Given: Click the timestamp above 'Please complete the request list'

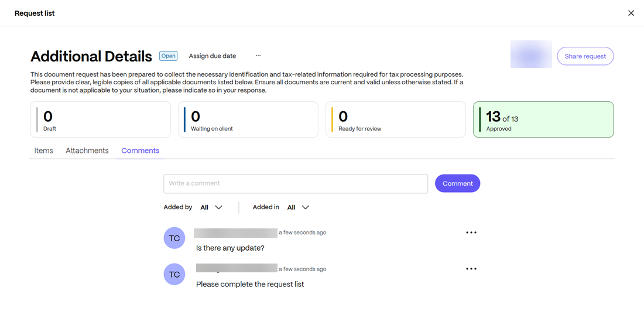Looking at the screenshot, I should 302,269.
